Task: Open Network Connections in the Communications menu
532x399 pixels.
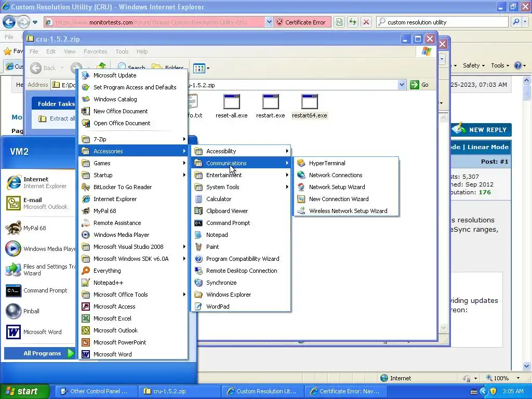Action: (x=345, y=175)
